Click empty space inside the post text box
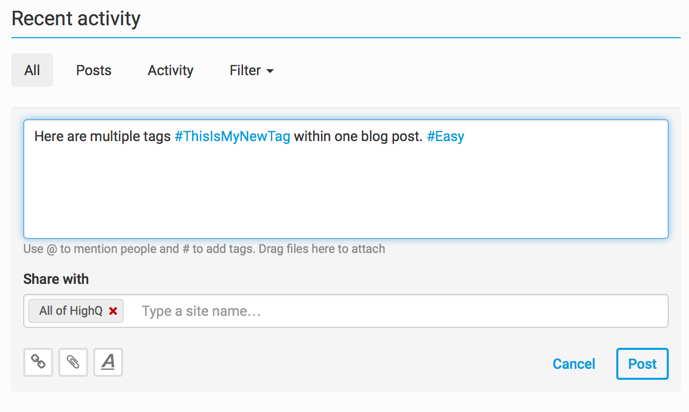 pos(345,195)
